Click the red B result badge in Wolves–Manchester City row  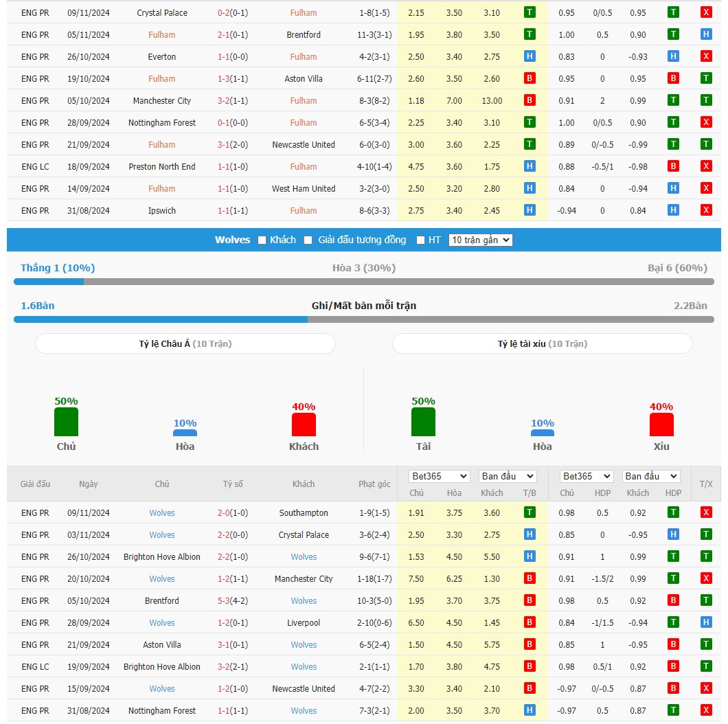click(x=530, y=578)
